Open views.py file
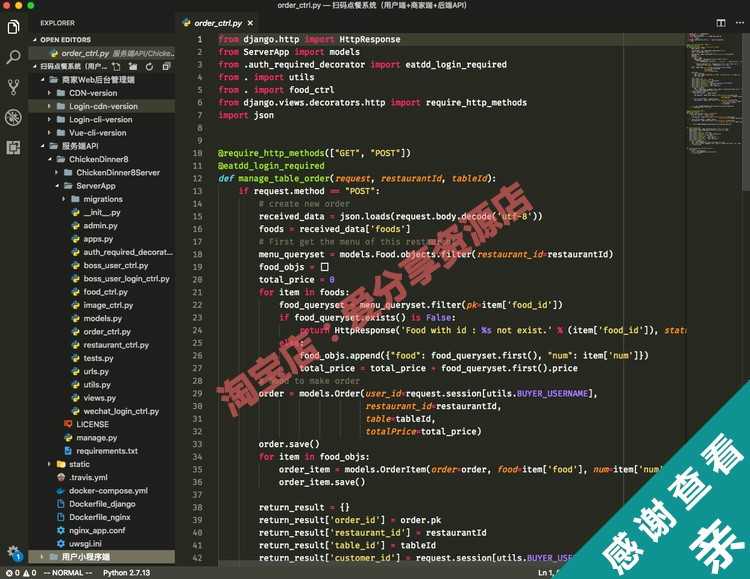Screen dimensions: 750x579 tap(102, 398)
